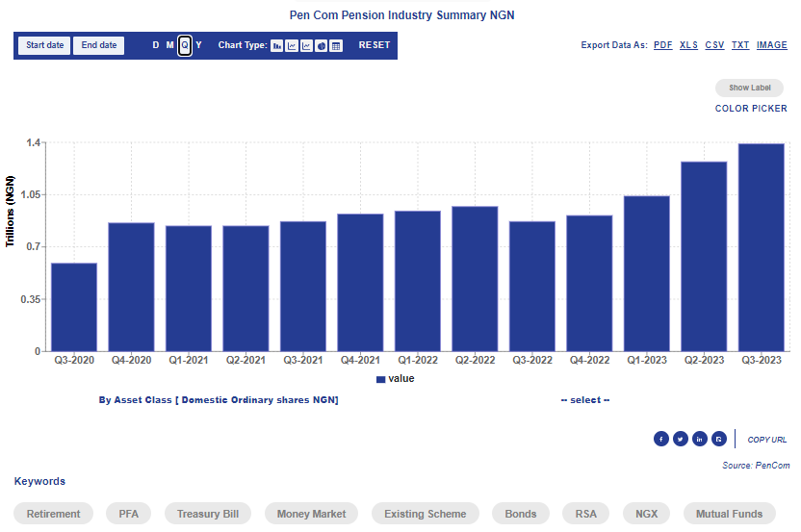Export data as TXT

[x=740, y=45]
